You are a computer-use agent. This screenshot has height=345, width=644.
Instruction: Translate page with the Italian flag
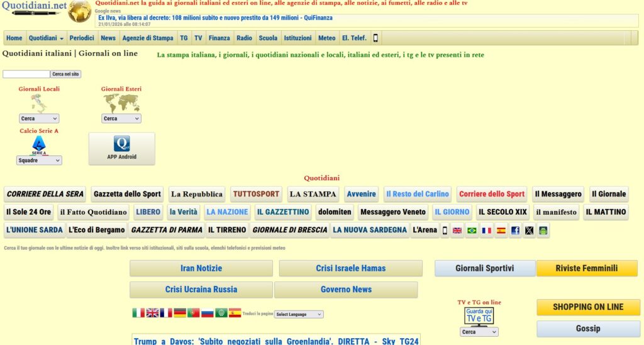[x=138, y=313]
